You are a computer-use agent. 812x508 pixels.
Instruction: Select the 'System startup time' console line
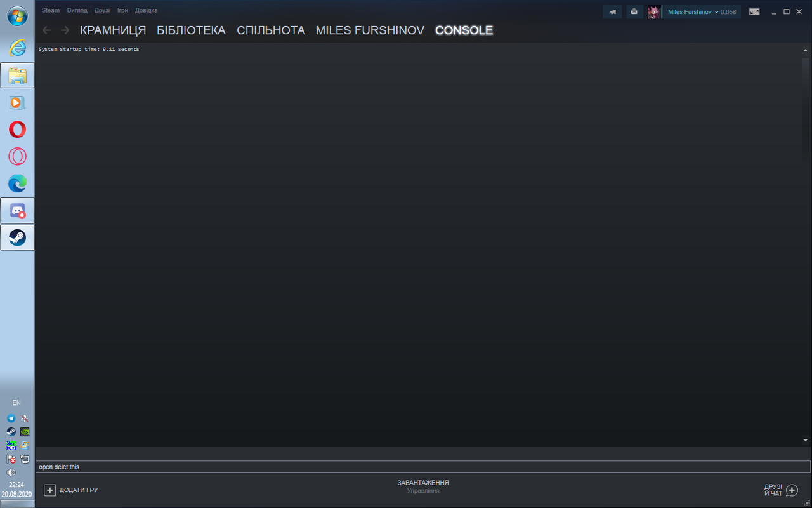point(89,49)
